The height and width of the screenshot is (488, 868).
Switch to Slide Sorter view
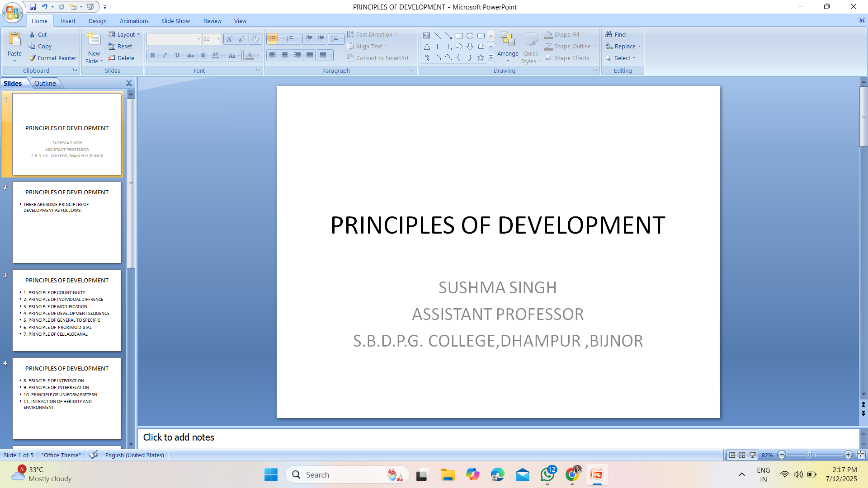click(742, 455)
